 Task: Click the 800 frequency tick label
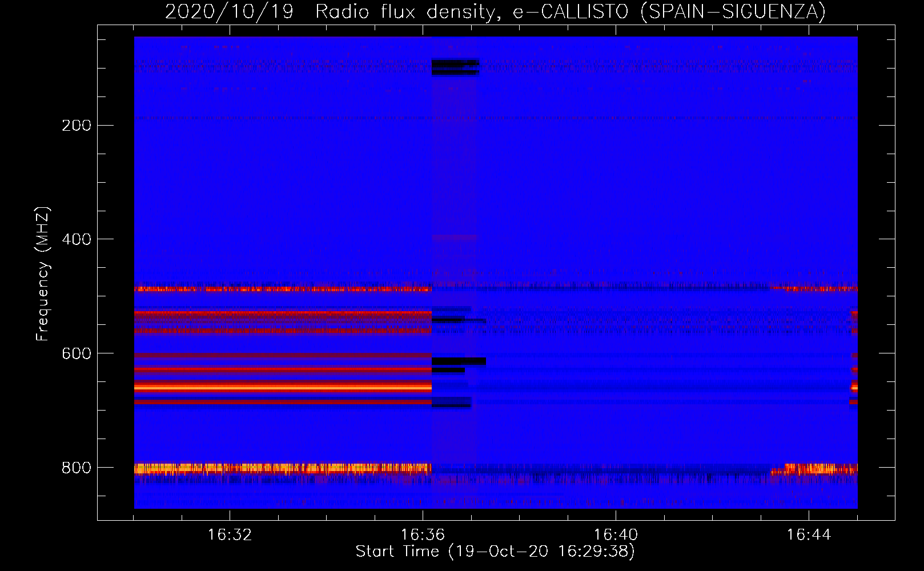77,468
